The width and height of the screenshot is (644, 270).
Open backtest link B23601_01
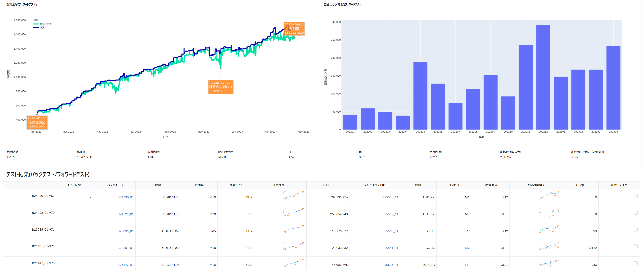(126, 248)
